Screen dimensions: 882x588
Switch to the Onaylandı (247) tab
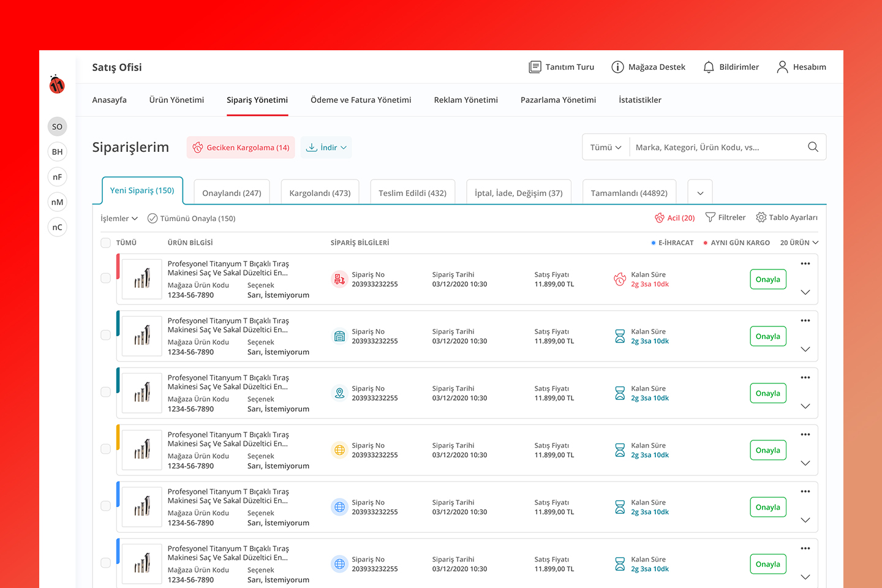[232, 193]
